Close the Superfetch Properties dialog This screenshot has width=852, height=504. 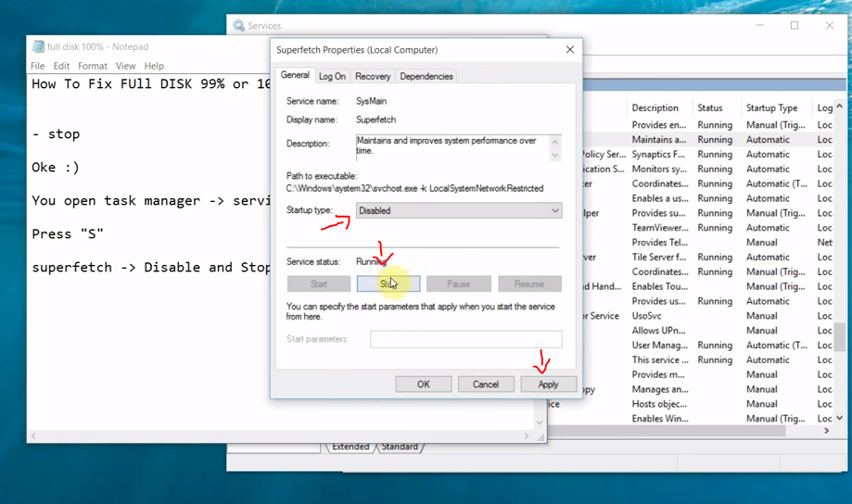[x=570, y=49]
